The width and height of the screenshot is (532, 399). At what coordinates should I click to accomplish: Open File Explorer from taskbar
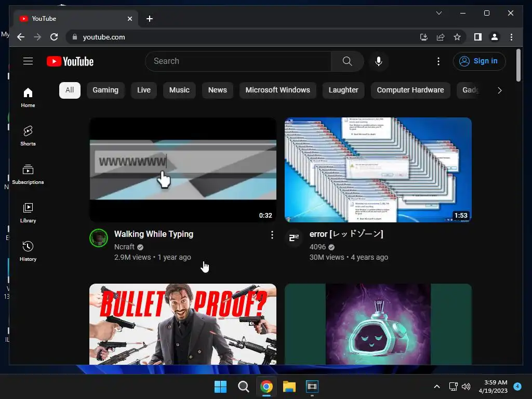289,387
